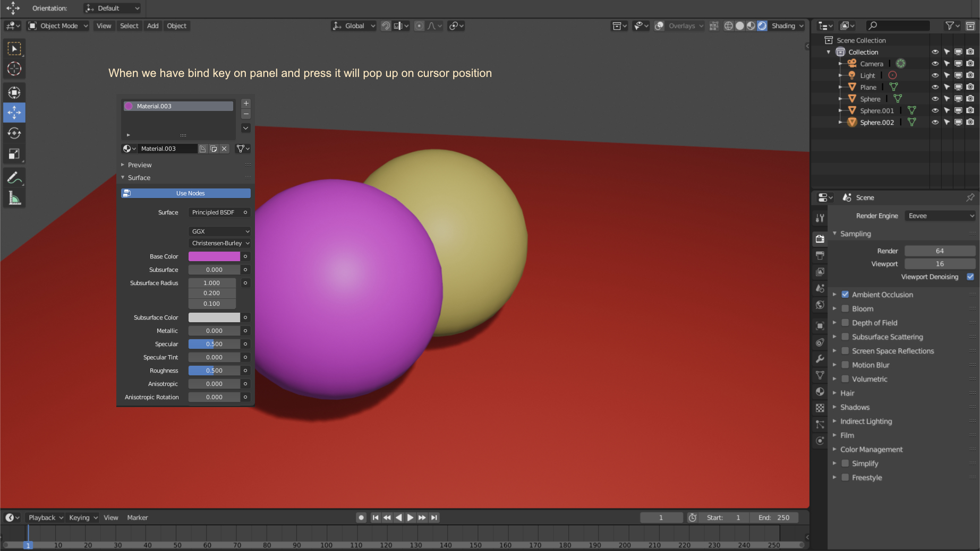The width and height of the screenshot is (980, 551).
Task: Click the magenta Base Color swatch
Action: pos(214,256)
